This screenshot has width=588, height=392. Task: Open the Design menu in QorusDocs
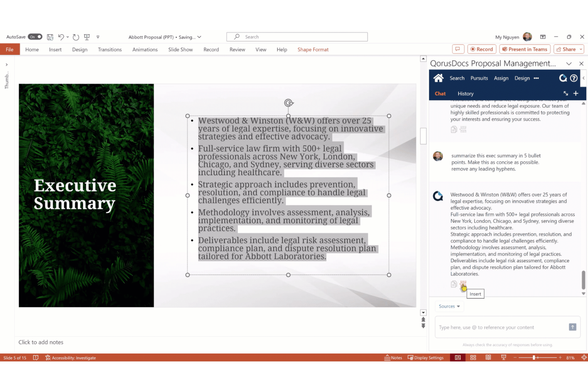pyautogui.click(x=522, y=78)
